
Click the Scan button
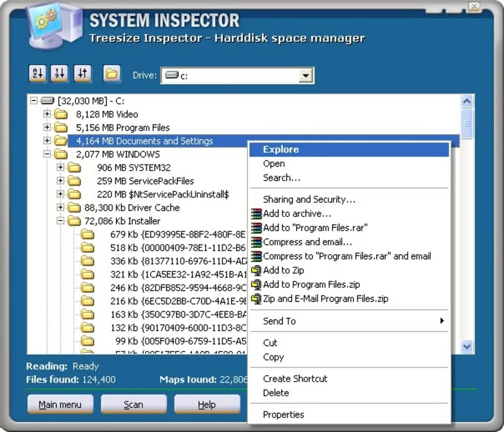tap(133, 404)
